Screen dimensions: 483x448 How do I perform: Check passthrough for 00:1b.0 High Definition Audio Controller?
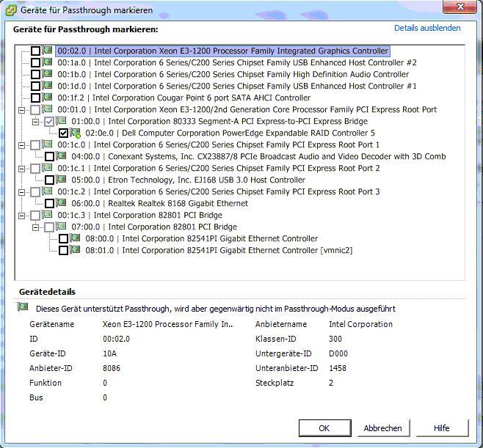click(x=35, y=75)
